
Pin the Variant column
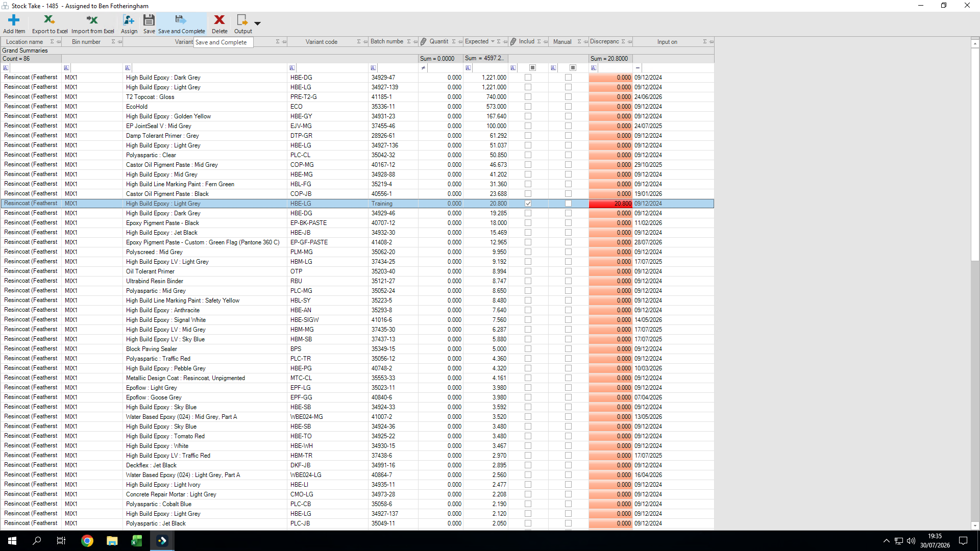coord(284,42)
